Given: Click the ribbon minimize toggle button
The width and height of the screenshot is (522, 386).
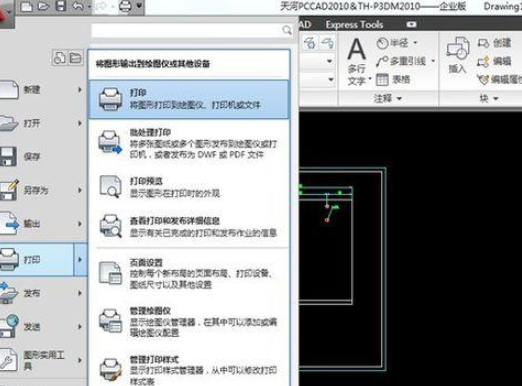Looking at the screenshot, I should (x=411, y=24).
